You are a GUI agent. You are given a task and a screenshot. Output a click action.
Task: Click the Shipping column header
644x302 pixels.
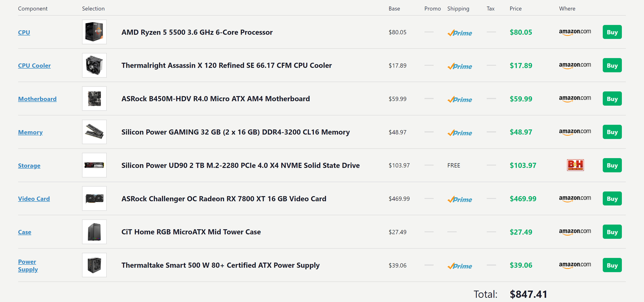tap(458, 9)
